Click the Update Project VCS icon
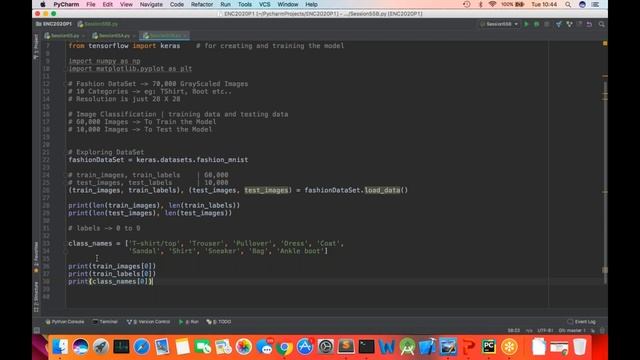 click(x=558, y=24)
